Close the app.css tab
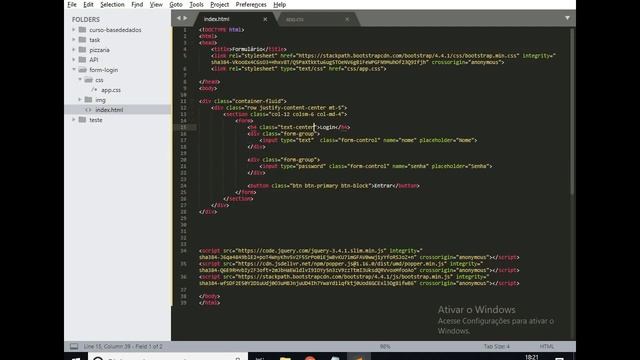Viewport: 640px width, 360px height. (347, 19)
